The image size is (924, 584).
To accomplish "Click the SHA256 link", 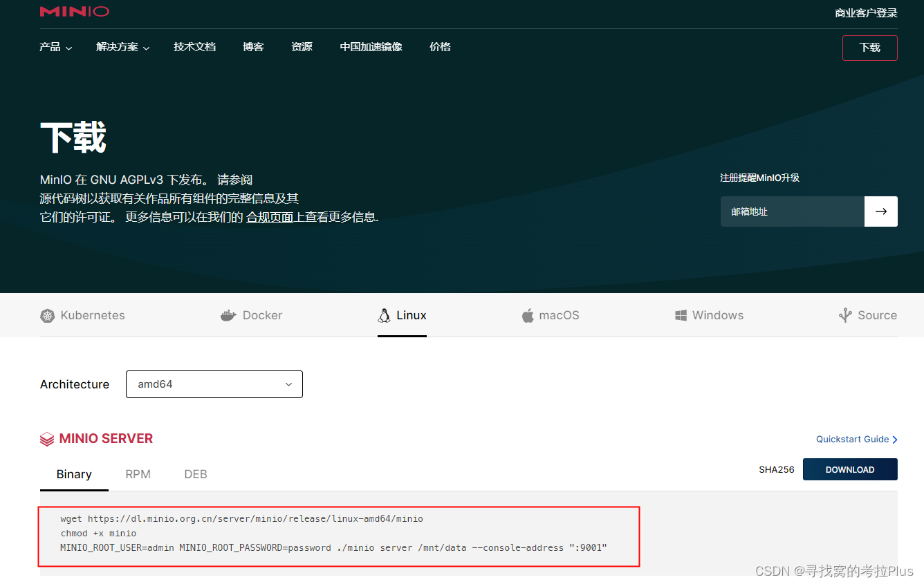I will (777, 470).
